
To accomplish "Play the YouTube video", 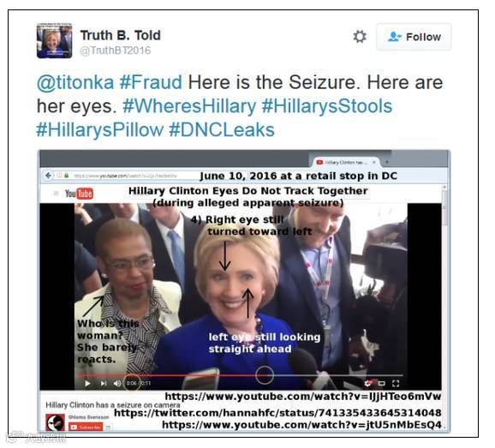I will click(87, 383).
